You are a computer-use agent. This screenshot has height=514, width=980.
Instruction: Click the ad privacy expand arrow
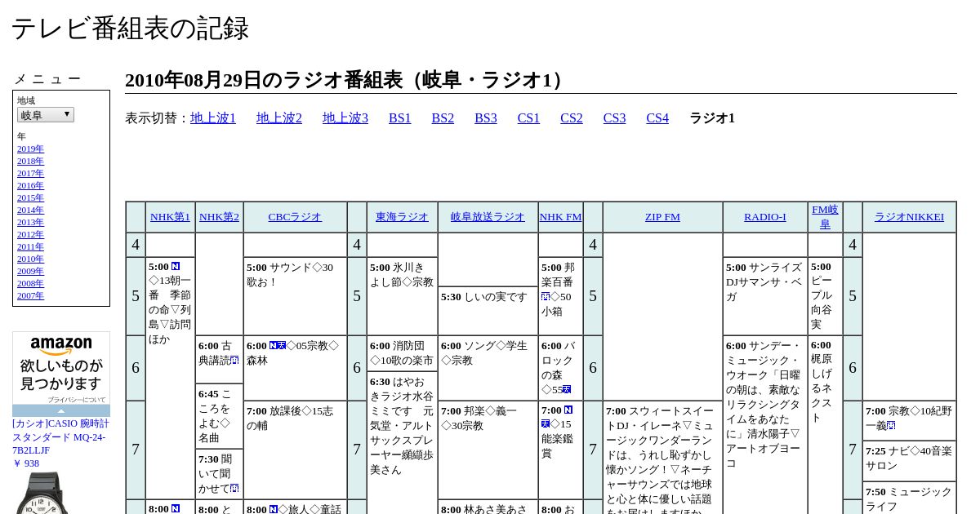click(x=61, y=411)
